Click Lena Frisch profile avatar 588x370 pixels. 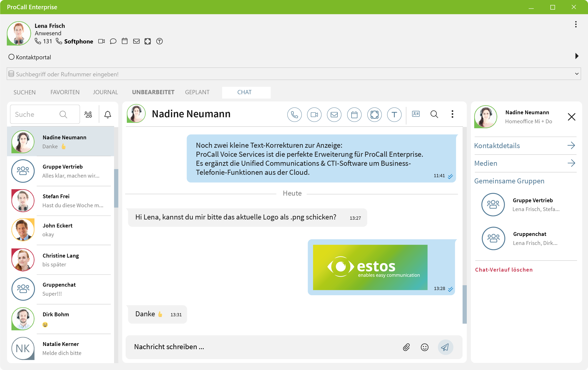coord(19,33)
